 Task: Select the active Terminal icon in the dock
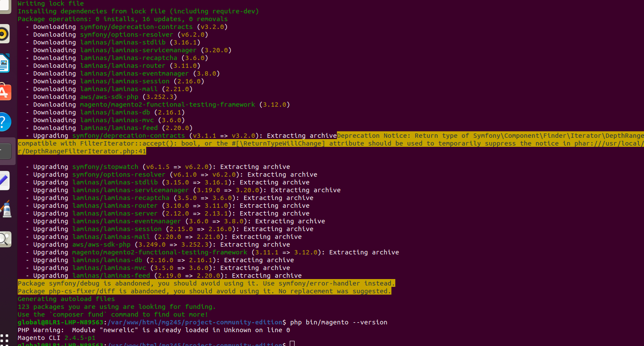click(x=5, y=151)
